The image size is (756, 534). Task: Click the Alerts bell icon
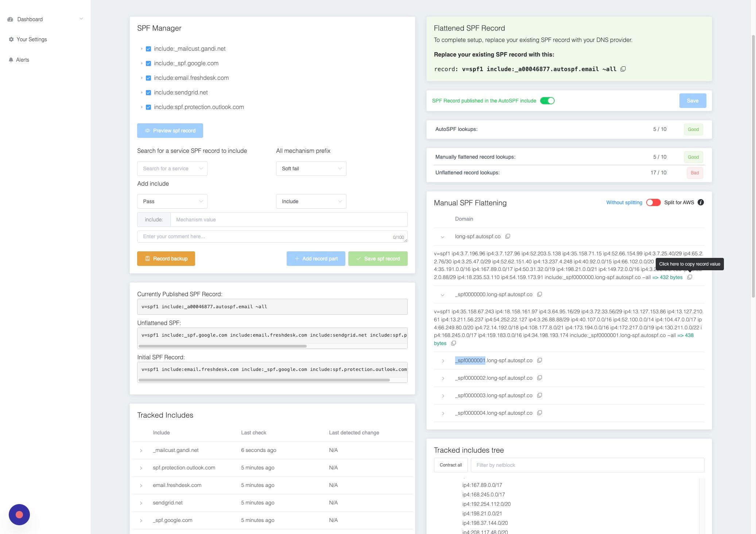(11, 60)
